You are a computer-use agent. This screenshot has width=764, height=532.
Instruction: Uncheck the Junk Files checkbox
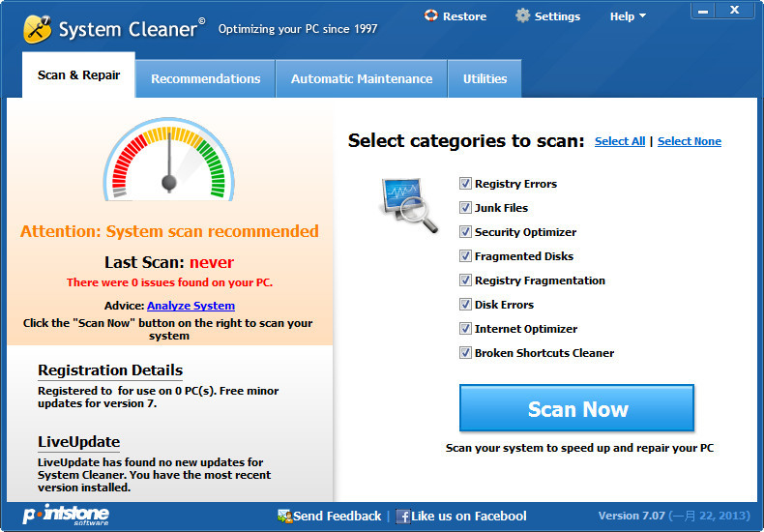(465, 208)
